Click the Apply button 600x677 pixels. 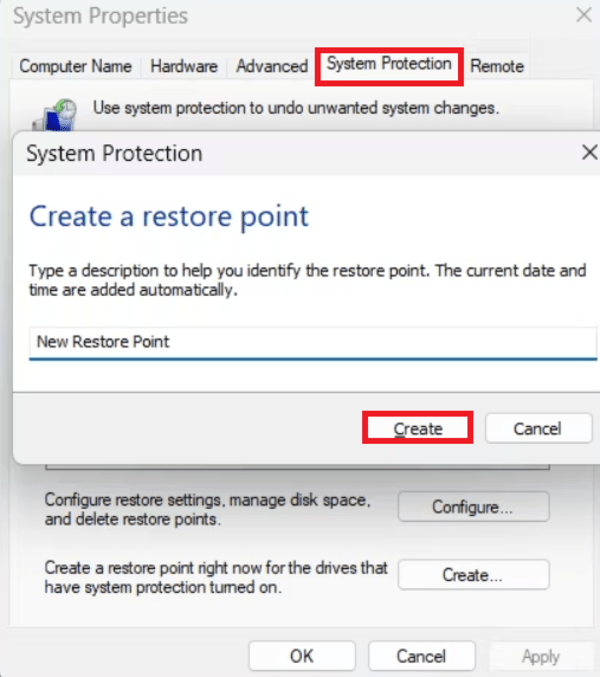[x=541, y=656]
